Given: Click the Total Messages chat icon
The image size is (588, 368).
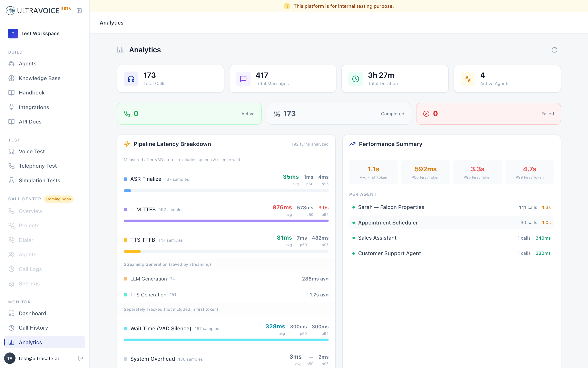Looking at the screenshot, I should tap(243, 79).
